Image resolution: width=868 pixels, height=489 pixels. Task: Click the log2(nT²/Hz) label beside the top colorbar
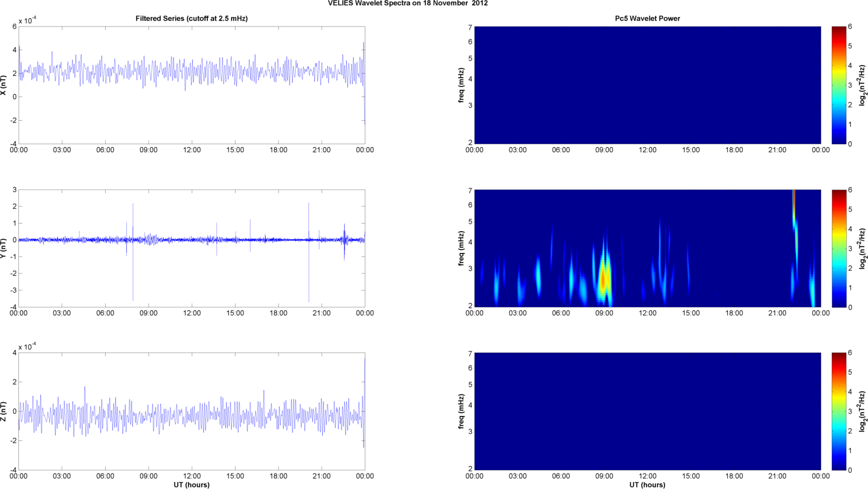click(x=862, y=85)
